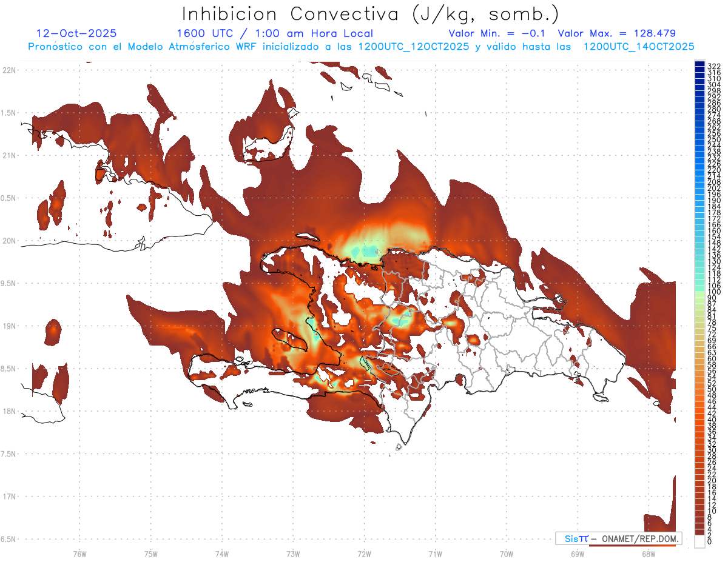Click the '68W' longitude label
The image size is (728, 562).
point(649,554)
